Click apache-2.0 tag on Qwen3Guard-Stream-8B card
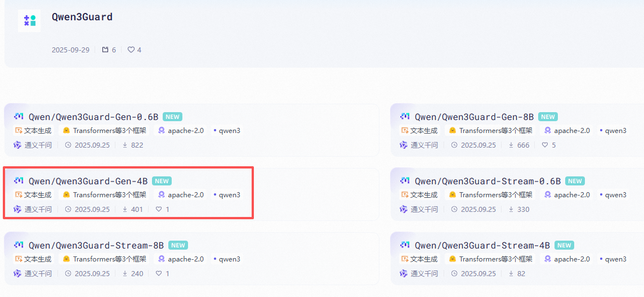The height and width of the screenshot is (297, 644). click(181, 259)
